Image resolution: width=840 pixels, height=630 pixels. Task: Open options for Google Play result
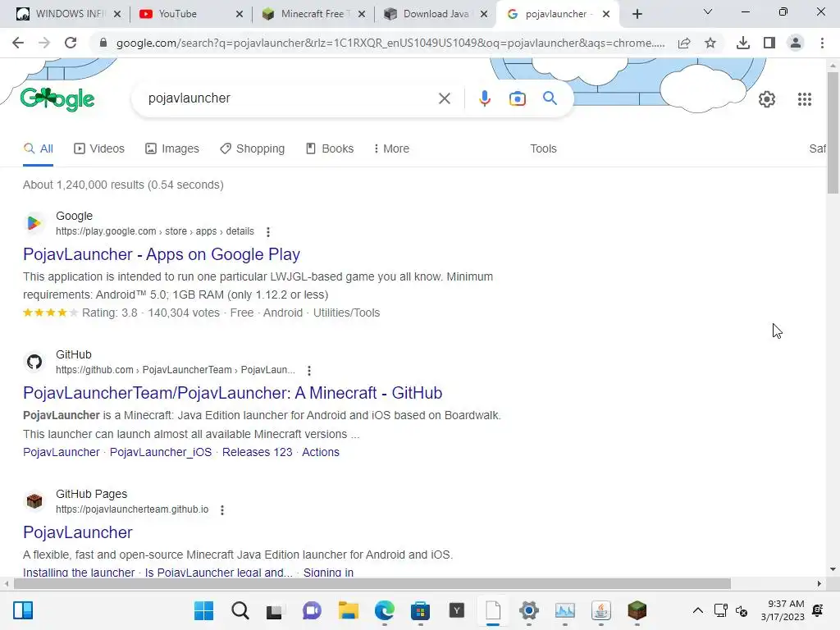click(268, 231)
